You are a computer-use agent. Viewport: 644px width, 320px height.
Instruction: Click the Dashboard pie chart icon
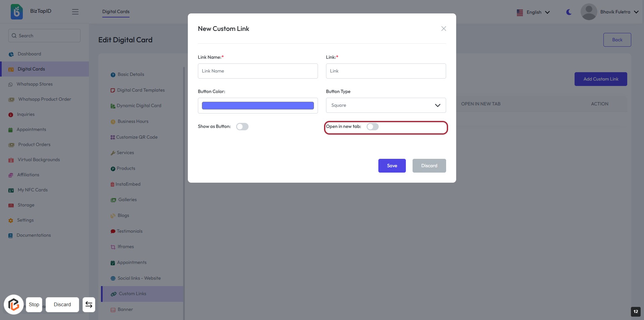[11, 54]
